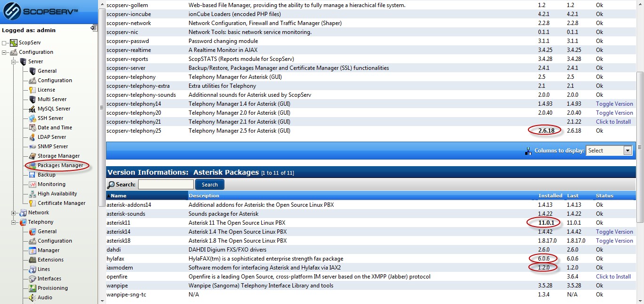Sort Asterisk packages by Description column

204,195
